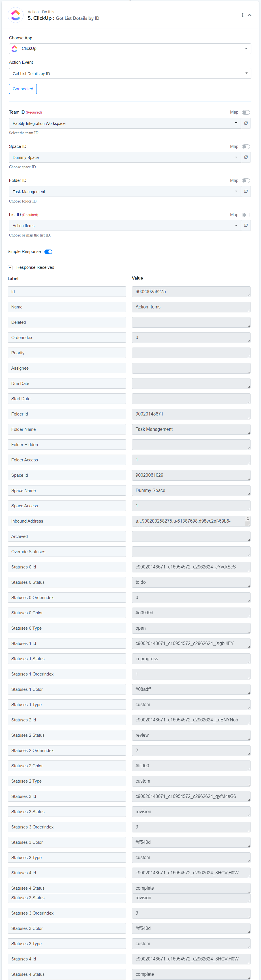
Task: Collapse the Response Received checkbox section
Action: 10,267
